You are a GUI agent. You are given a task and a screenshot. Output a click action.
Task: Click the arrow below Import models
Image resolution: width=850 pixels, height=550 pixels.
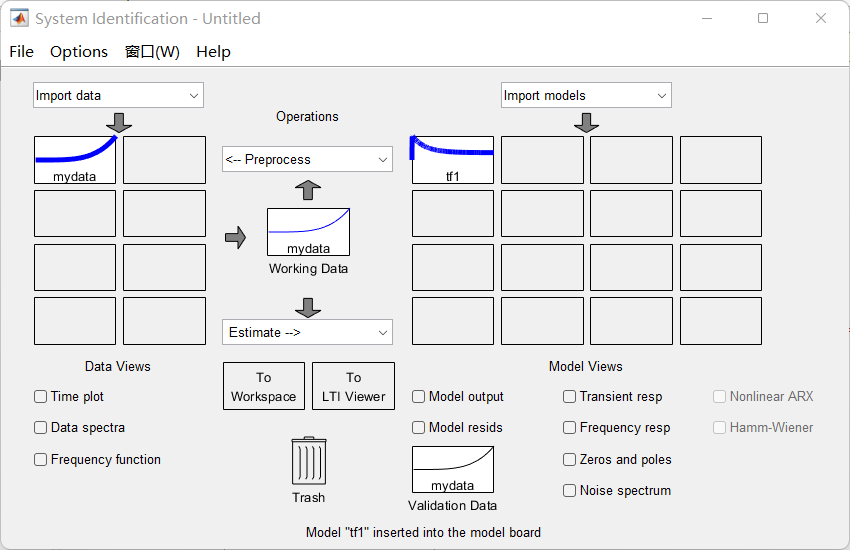(x=587, y=123)
